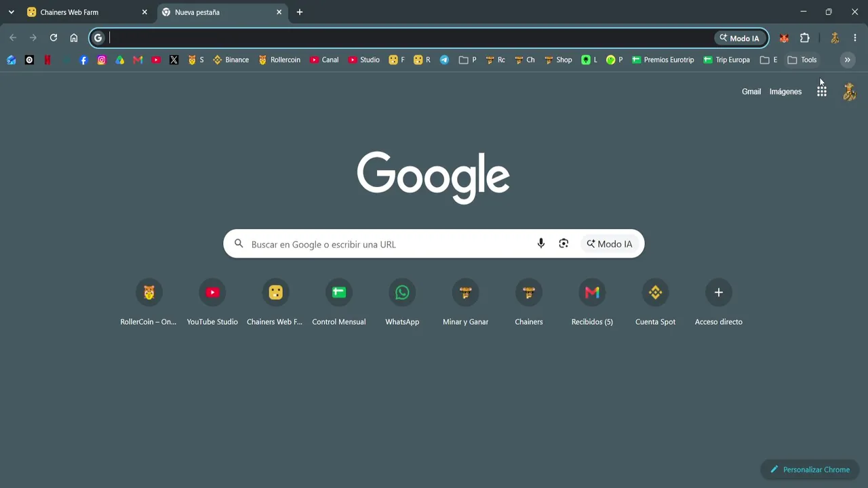Show hidden bookmarks with the double chevron
This screenshot has width=868, height=488.
(847, 60)
